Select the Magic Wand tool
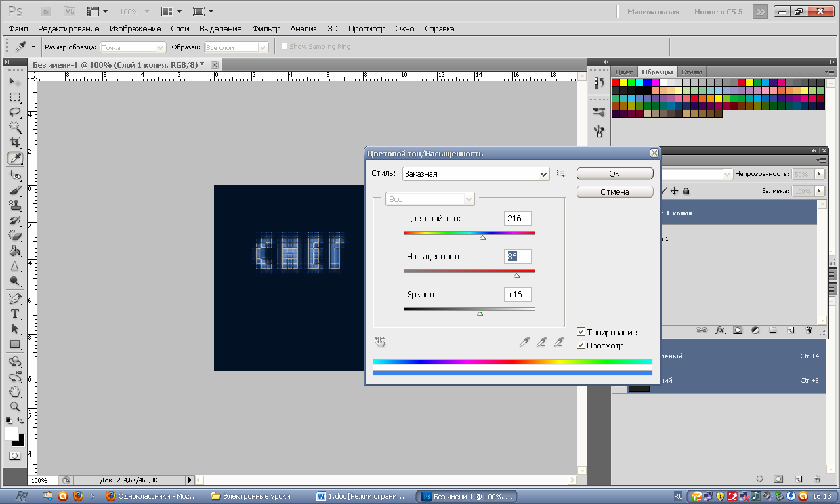 (x=15, y=127)
